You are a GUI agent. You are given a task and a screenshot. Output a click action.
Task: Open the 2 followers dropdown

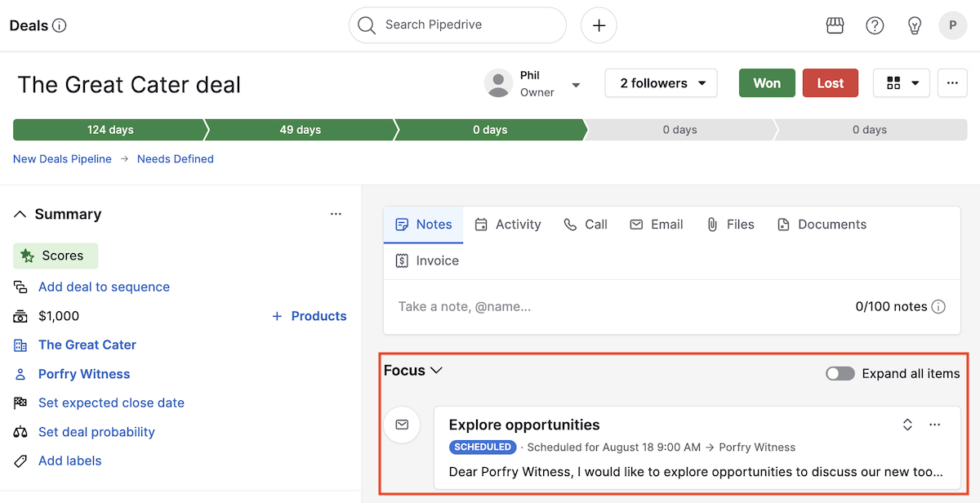(661, 83)
